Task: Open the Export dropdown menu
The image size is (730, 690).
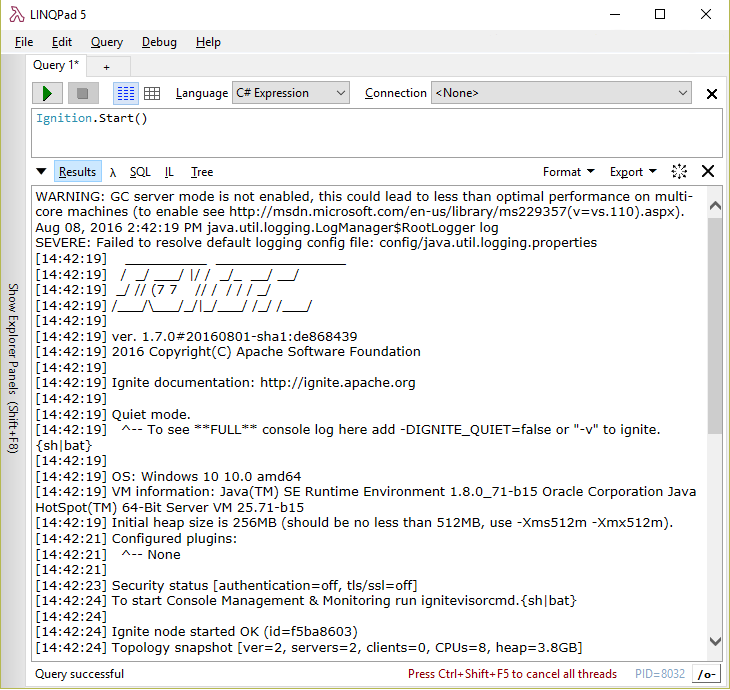Action: click(633, 172)
